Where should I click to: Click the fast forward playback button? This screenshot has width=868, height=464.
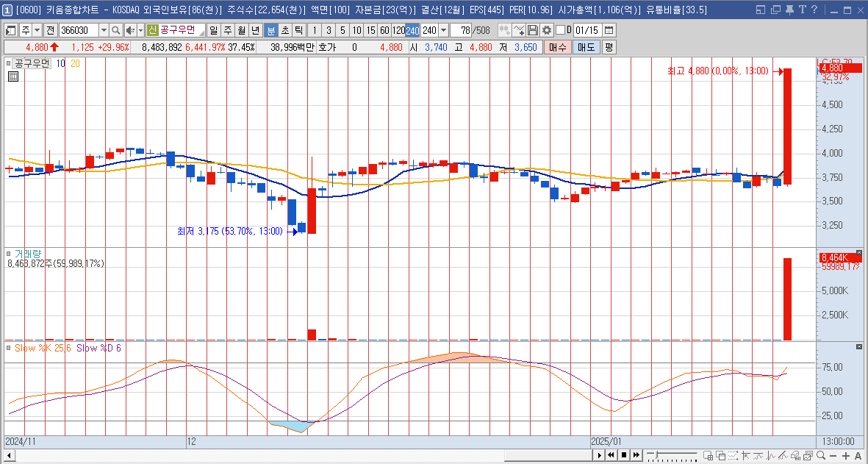click(636, 455)
